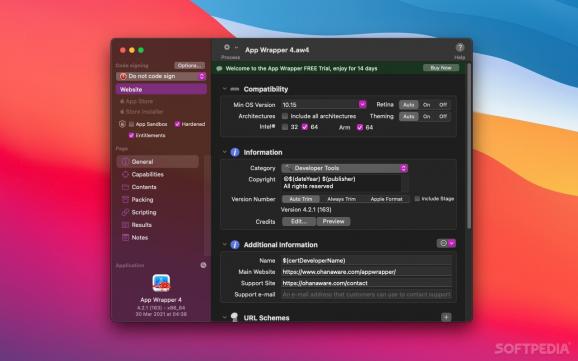Set Theming to Off
578x361 pixels.
point(443,117)
